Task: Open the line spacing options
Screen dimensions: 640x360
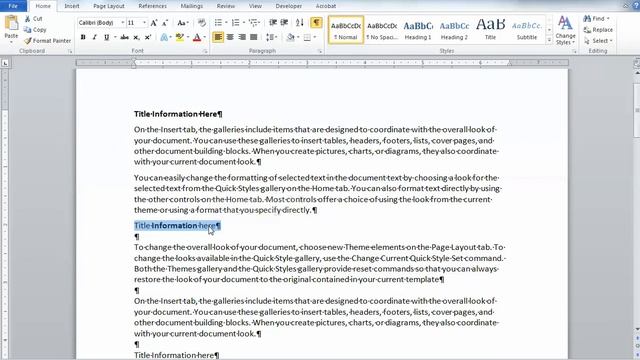Action: 271,37
